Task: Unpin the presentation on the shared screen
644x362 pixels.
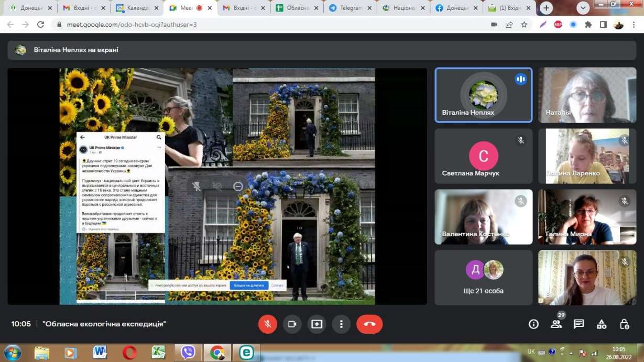Action: click(197, 187)
